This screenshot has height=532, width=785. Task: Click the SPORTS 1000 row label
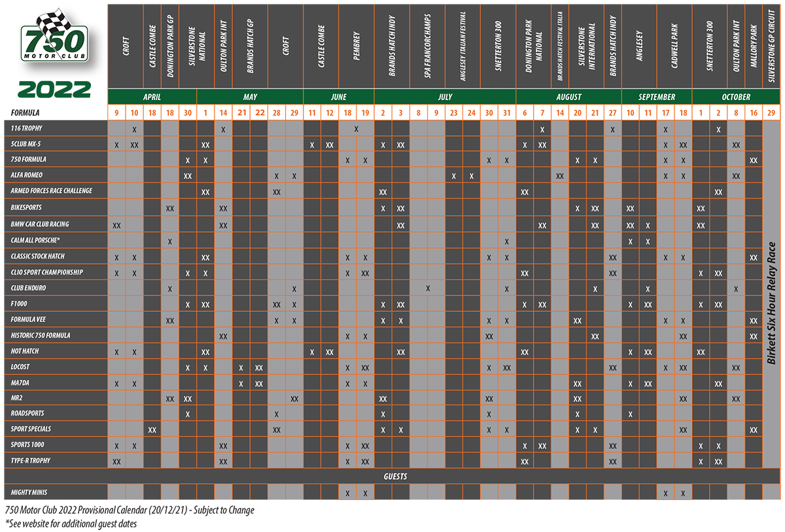29,446
